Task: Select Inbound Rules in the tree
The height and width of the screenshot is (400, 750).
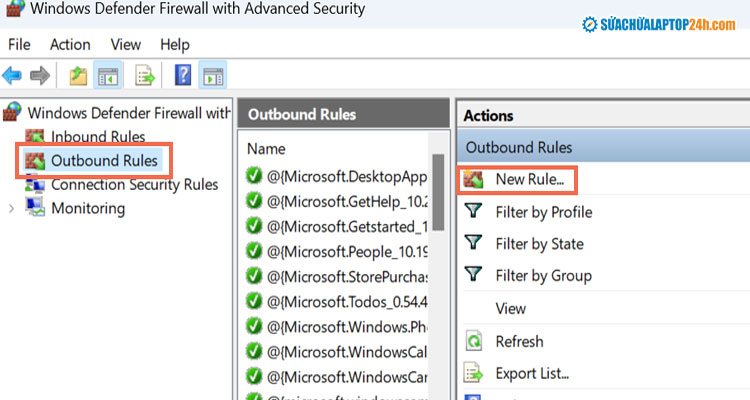Action: pos(98,137)
